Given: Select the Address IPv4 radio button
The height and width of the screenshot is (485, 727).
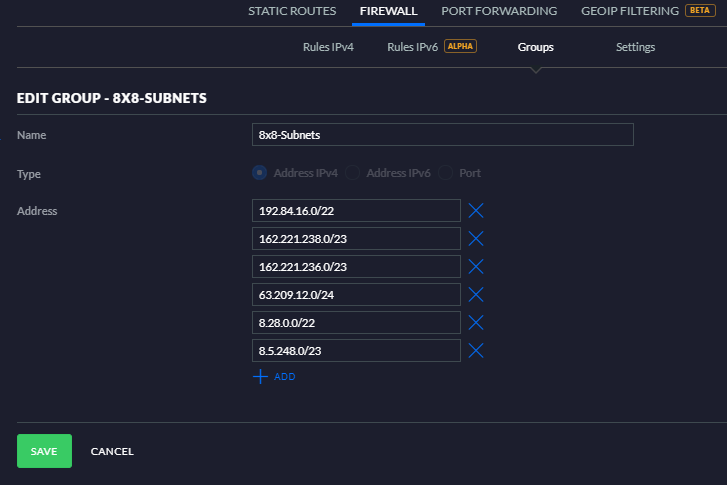Looking at the screenshot, I should pos(260,173).
